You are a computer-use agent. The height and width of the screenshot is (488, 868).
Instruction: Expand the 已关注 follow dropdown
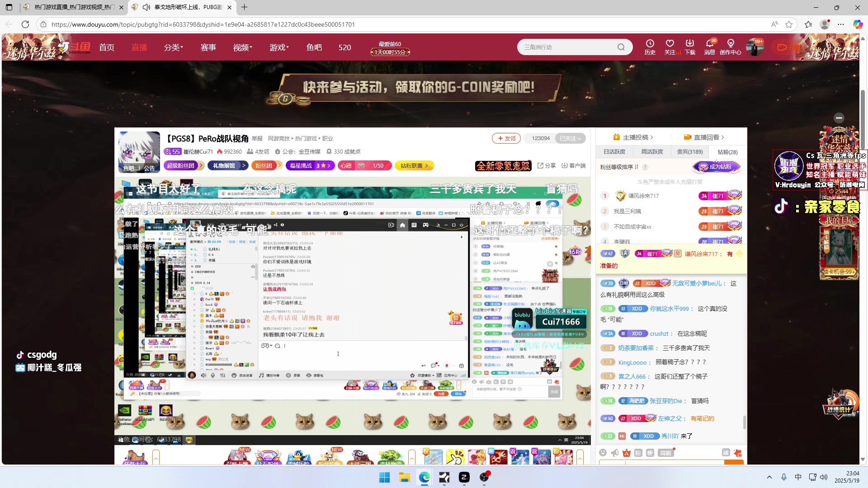(x=571, y=138)
